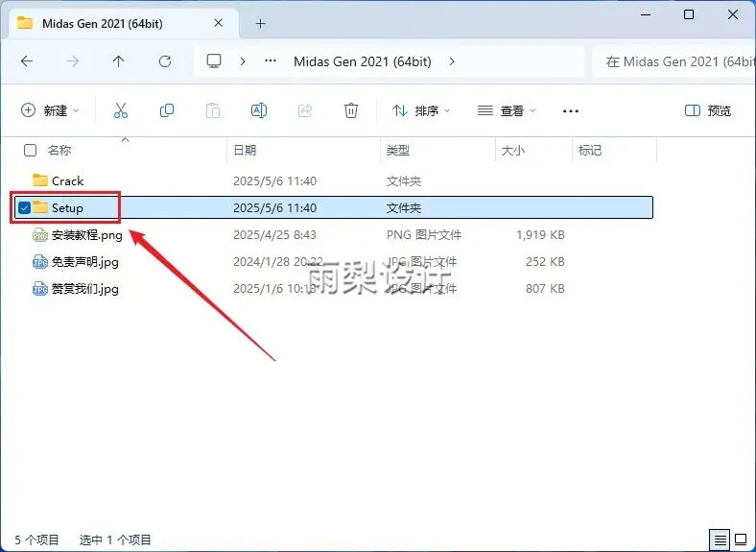Click the 选中 1 个项目 status text
Viewport: 756px width, 552px height.
pos(115,540)
